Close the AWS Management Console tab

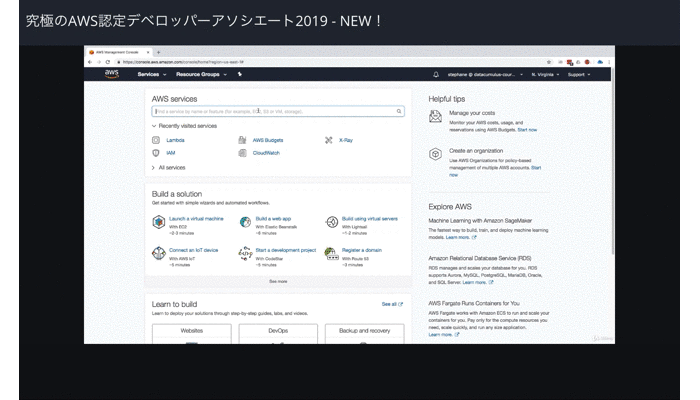point(148,52)
